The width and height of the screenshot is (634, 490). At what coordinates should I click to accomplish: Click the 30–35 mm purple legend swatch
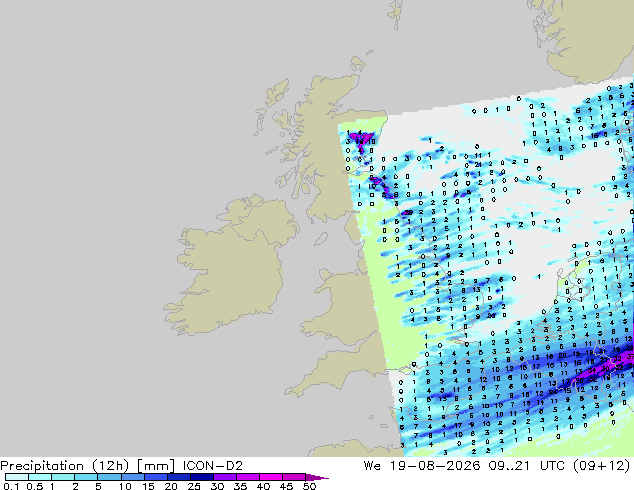pyautogui.click(x=224, y=477)
